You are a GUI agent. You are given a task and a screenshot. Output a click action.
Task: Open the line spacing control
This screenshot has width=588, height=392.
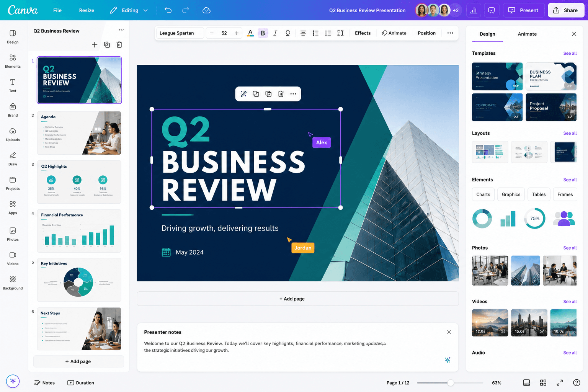click(x=340, y=33)
